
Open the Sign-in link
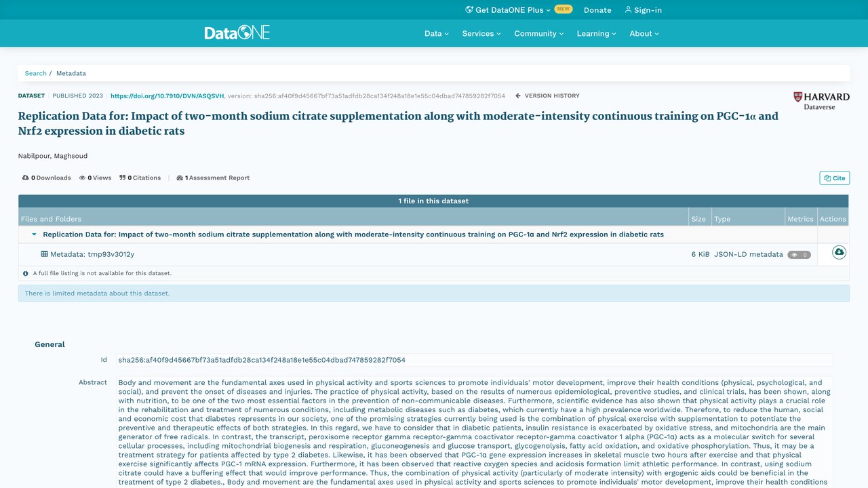pos(643,10)
